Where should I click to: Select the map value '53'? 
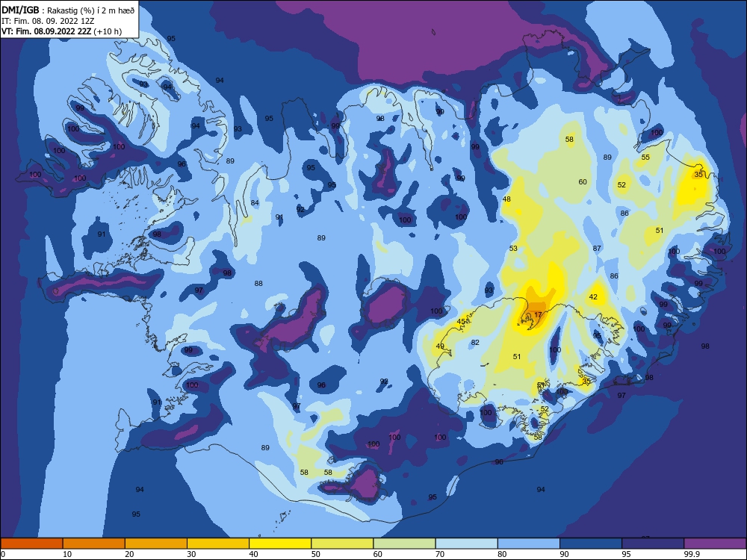[513, 248]
